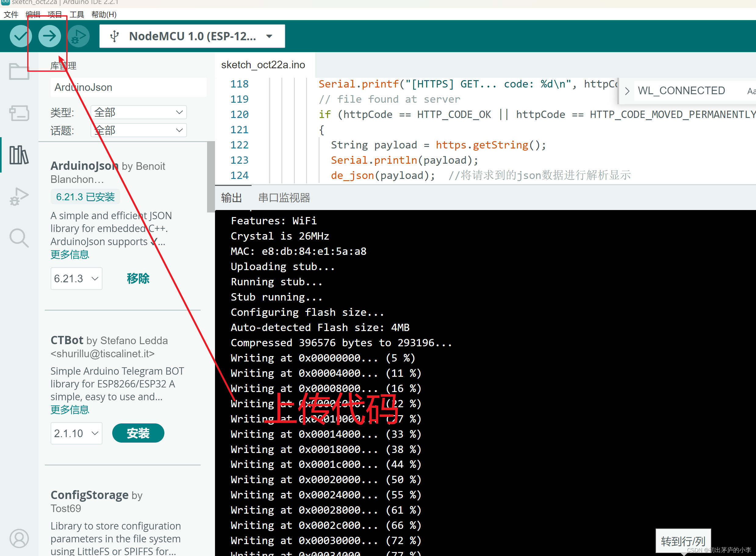Open the 项目 menu
This screenshot has width=756, height=556.
(x=55, y=14)
